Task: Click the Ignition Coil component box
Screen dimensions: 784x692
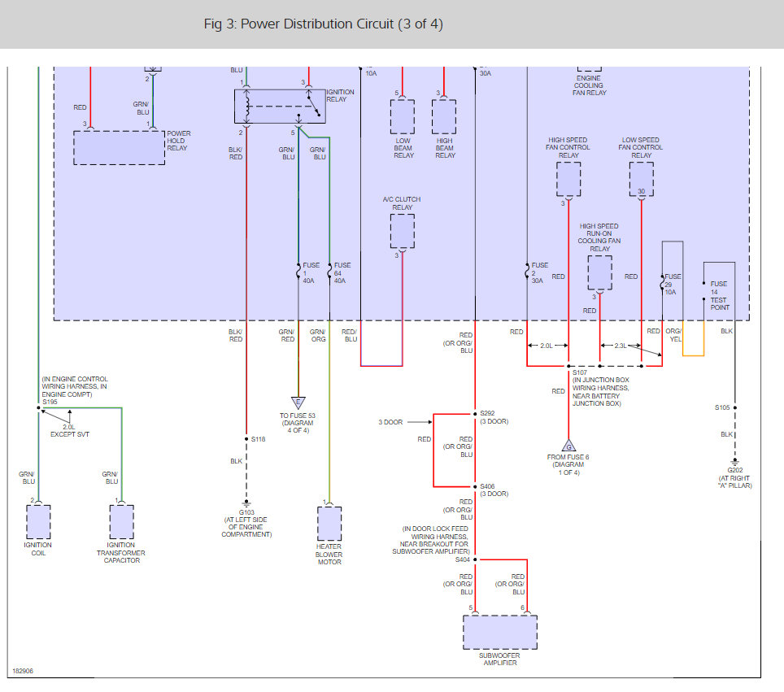Action: 38,521
